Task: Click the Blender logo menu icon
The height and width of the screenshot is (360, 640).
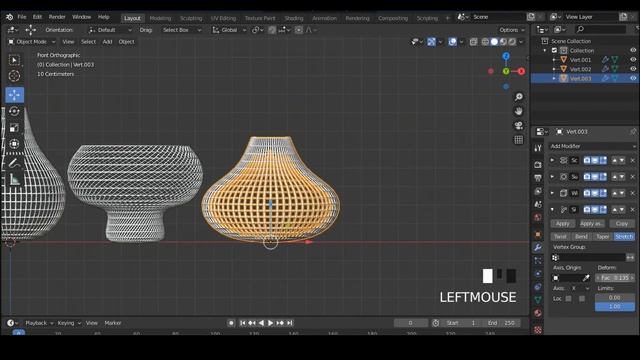Action: tap(9, 17)
